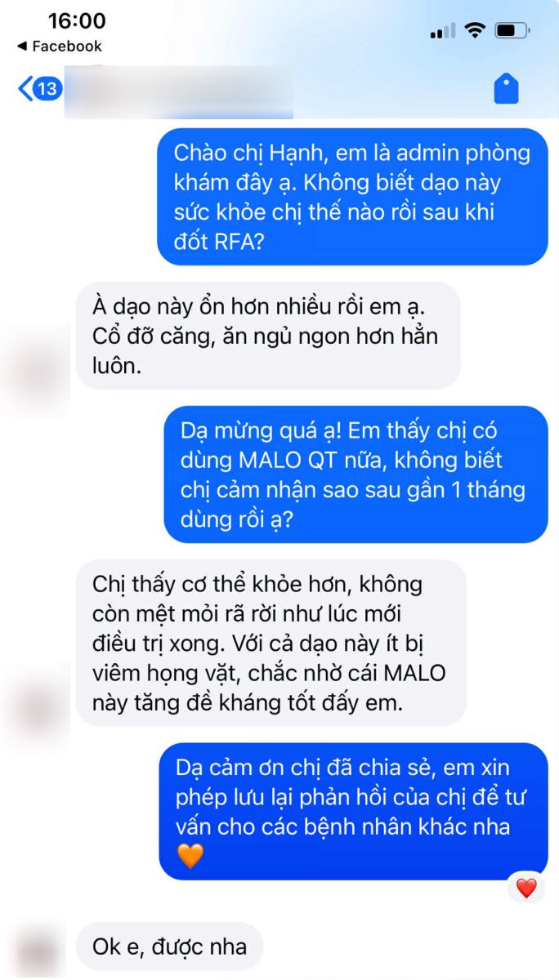Select the 'À dạo này ổn hơn' reply
The image size is (559, 980).
click(268, 336)
